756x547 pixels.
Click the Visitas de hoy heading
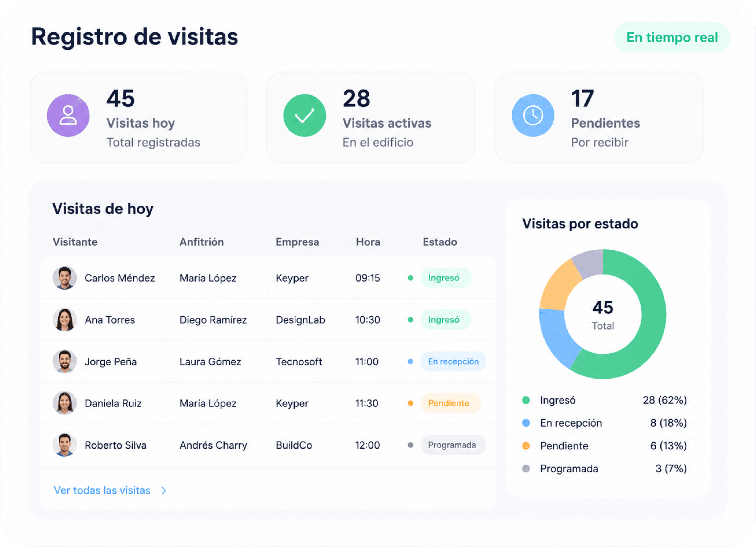coord(103,209)
